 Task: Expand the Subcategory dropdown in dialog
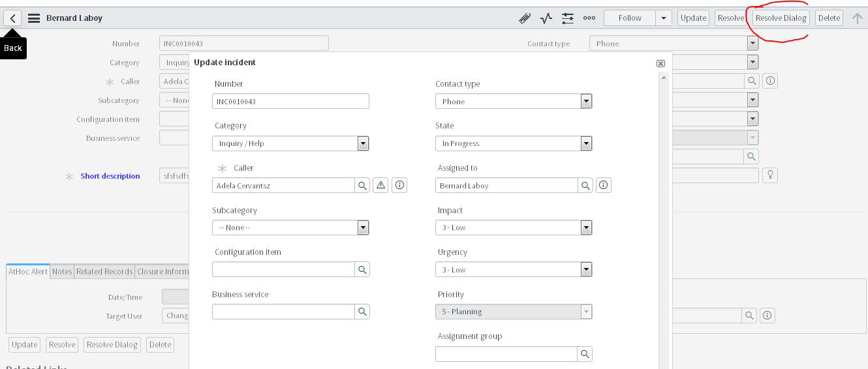pyautogui.click(x=364, y=228)
